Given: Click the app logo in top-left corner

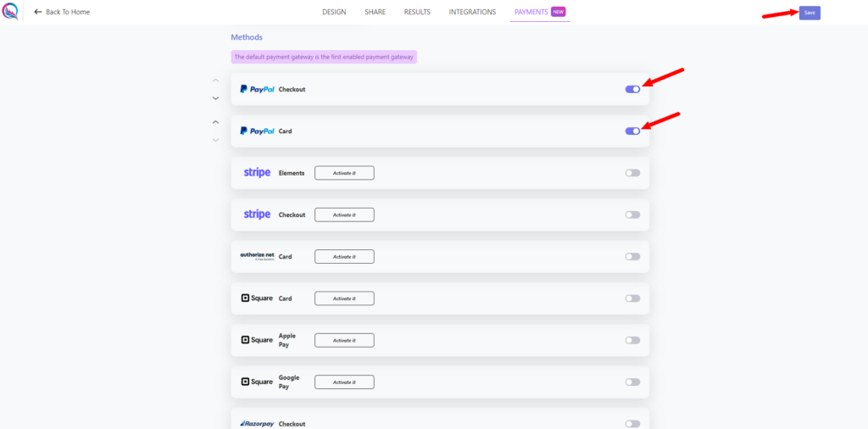Looking at the screenshot, I should (10, 12).
